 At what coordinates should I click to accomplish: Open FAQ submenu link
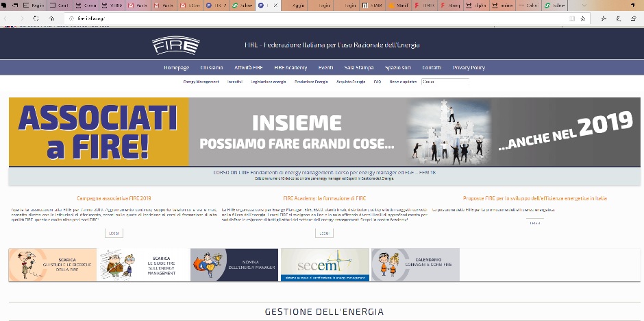377,82
